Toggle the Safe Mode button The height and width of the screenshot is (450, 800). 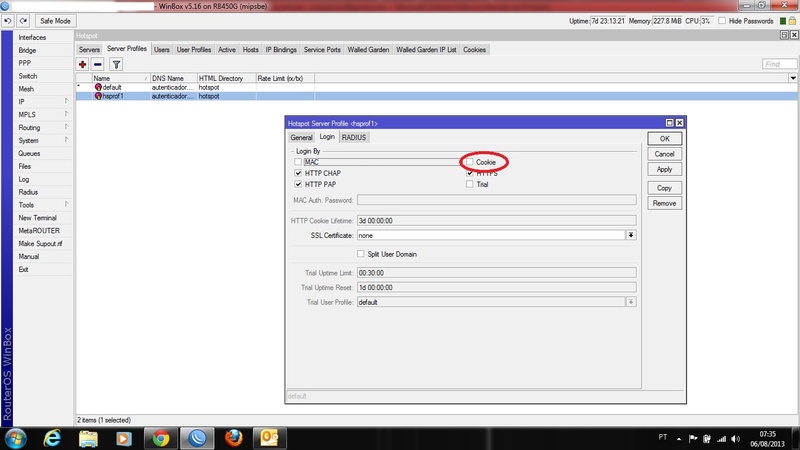point(55,21)
